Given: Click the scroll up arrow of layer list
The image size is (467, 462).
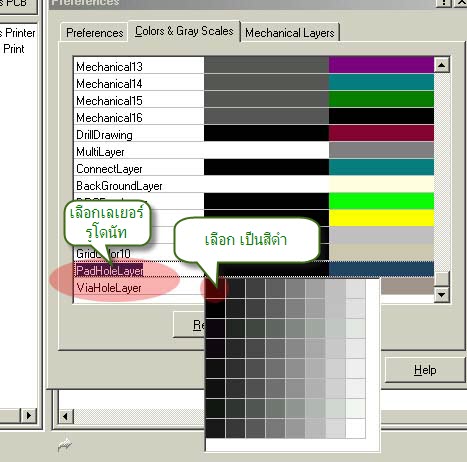Looking at the screenshot, I should [442, 65].
